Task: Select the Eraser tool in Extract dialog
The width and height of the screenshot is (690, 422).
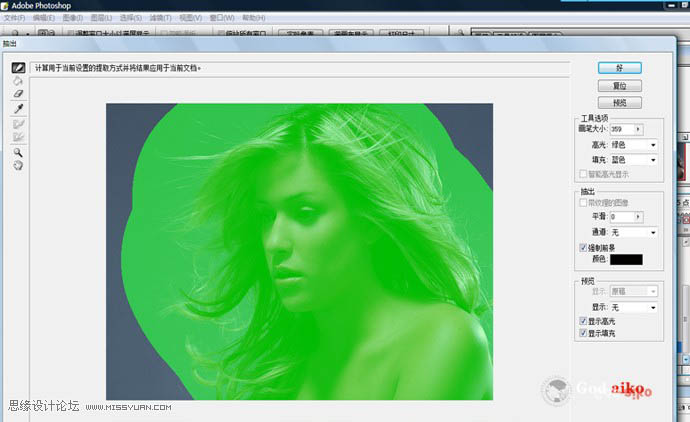Action: pos(18,93)
